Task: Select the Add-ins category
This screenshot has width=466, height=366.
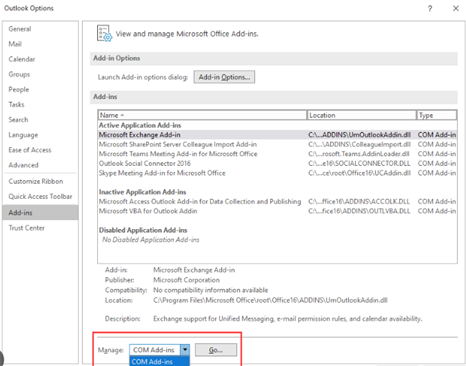Action: tap(40, 213)
